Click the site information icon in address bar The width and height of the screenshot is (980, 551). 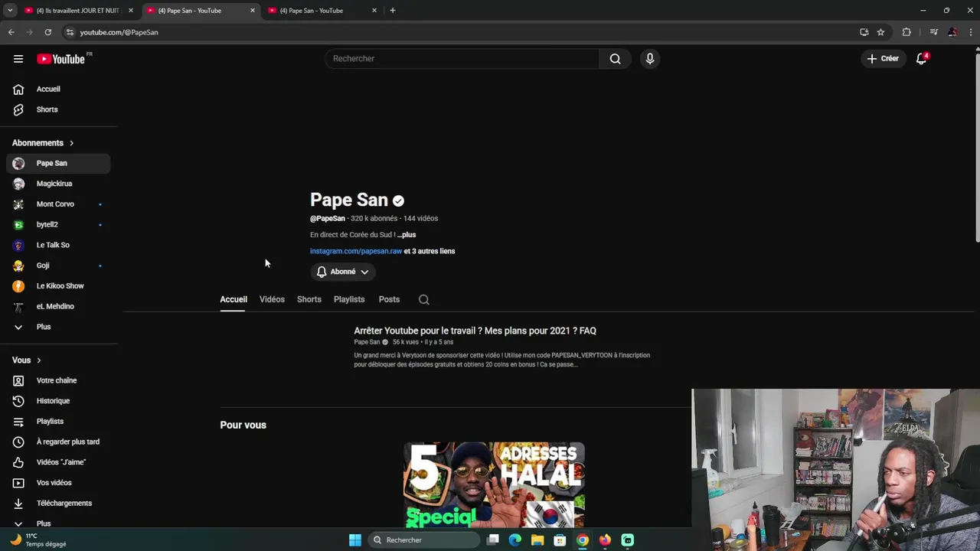(70, 32)
